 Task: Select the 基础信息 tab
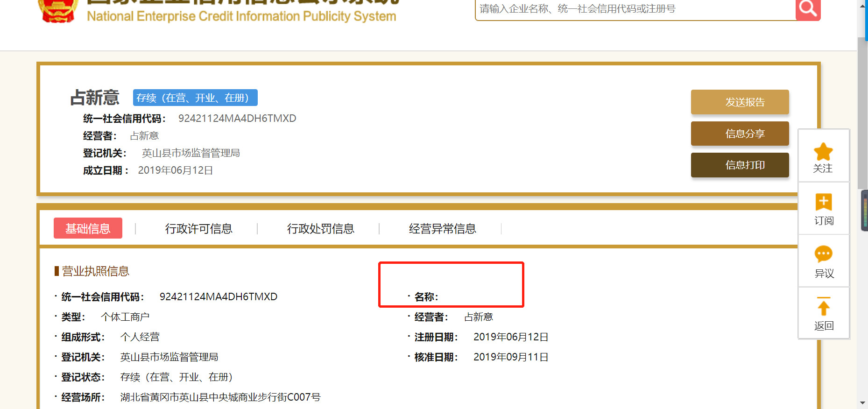88,228
